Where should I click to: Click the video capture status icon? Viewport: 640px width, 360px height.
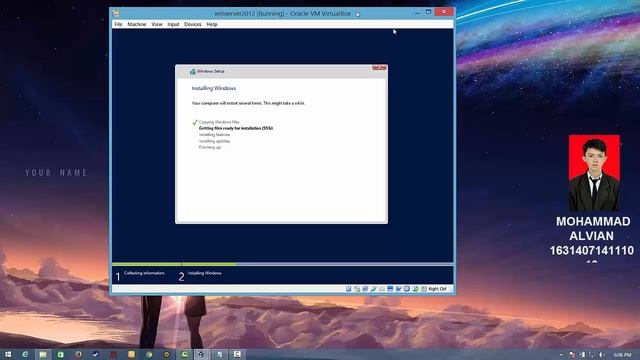[398, 289]
